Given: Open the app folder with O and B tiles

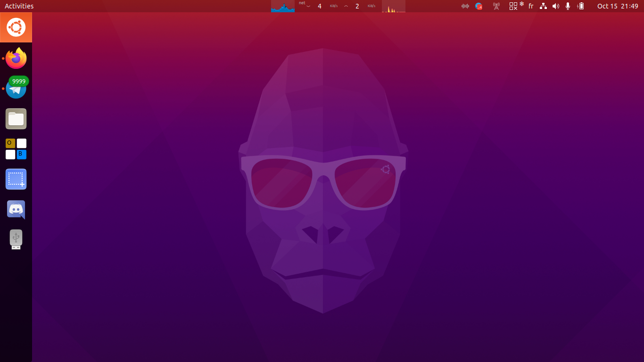Looking at the screenshot, I should tap(16, 149).
